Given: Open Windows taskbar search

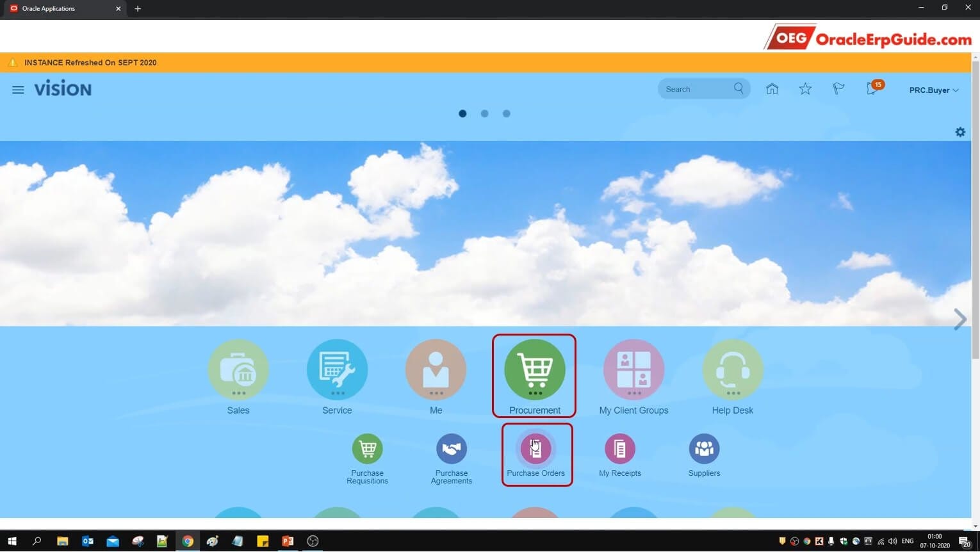Looking at the screenshot, I should tap(37, 541).
